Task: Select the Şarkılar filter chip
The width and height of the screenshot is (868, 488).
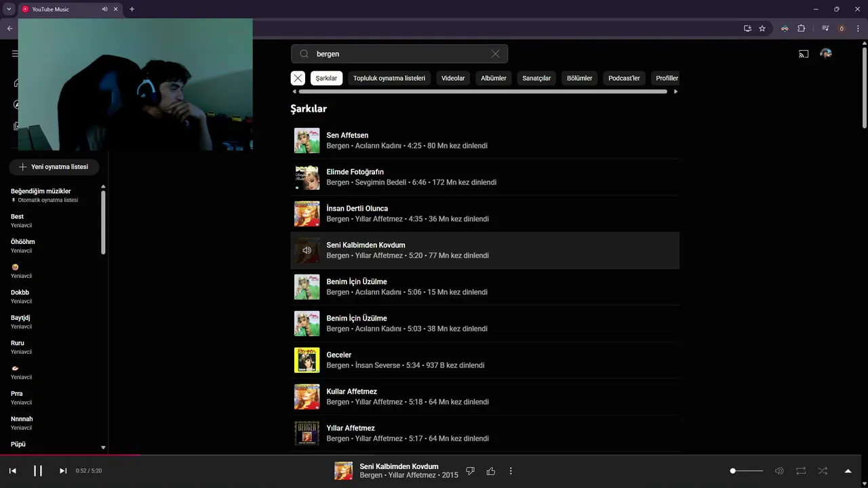Action: (326, 78)
